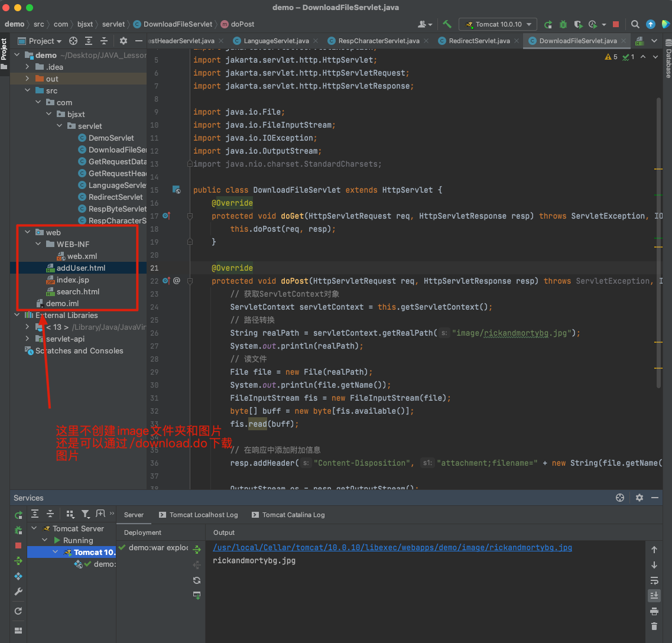The height and width of the screenshot is (643, 672).
Task: Click the blue update arrow icon
Action: coord(651,24)
